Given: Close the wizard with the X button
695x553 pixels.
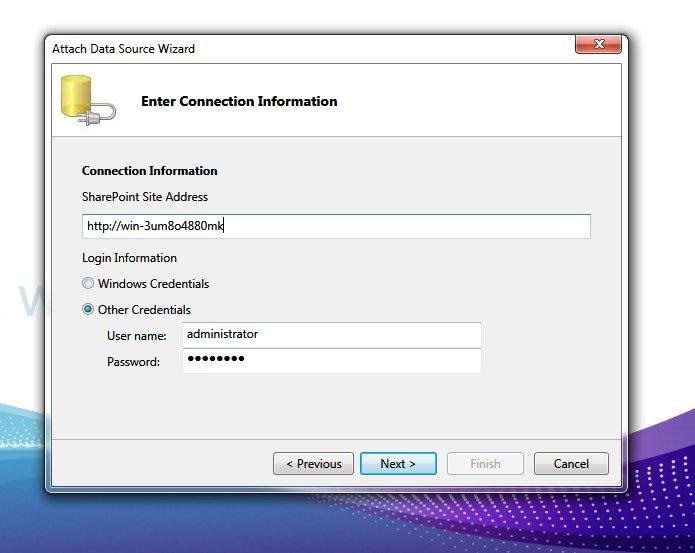Looking at the screenshot, I should pos(598,44).
